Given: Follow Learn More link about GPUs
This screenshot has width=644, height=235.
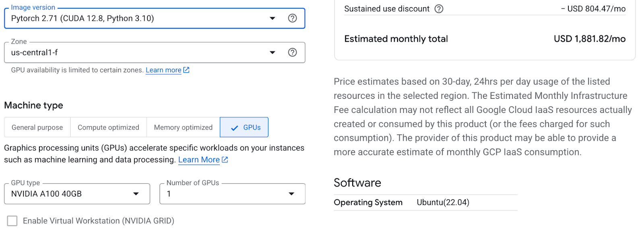Looking at the screenshot, I should [x=199, y=159].
